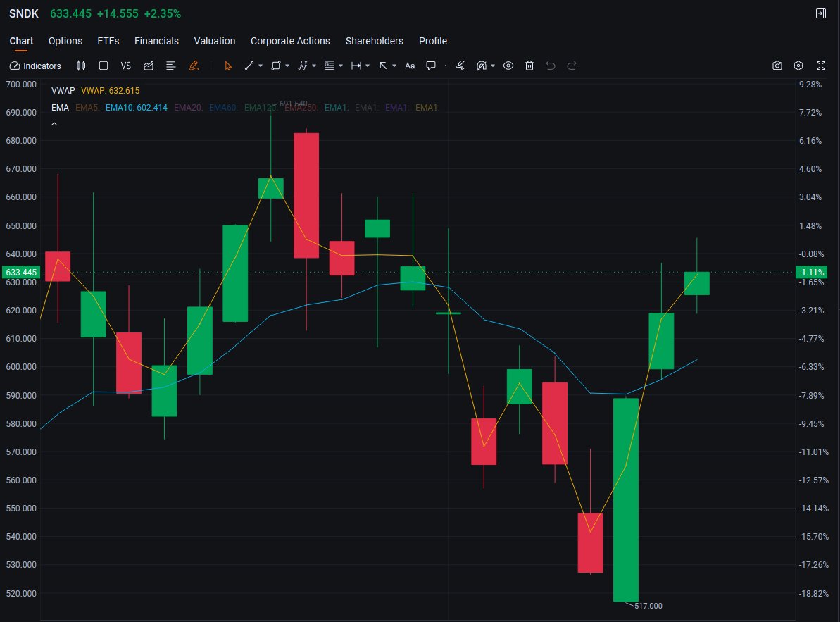The image size is (840, 622).
Task: Click the eraser brush tool icon
Action: click(x=460, y=66)
